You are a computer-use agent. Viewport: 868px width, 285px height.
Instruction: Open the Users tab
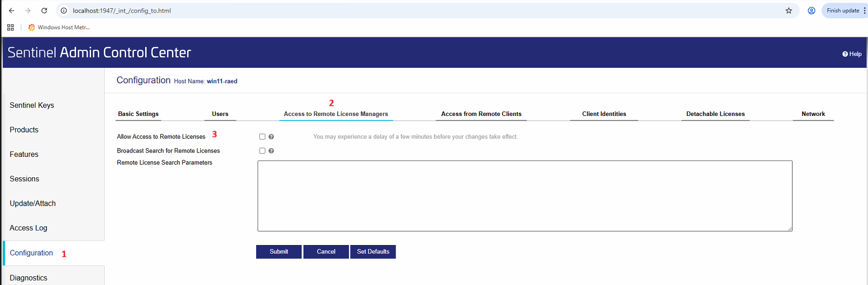tap(220, 114)
